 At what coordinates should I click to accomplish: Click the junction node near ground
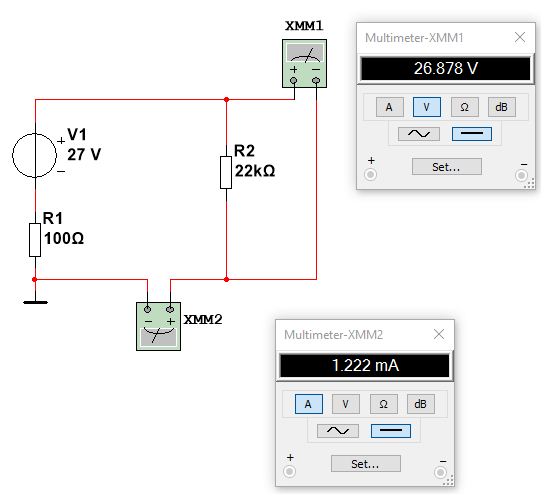[35, 279]
